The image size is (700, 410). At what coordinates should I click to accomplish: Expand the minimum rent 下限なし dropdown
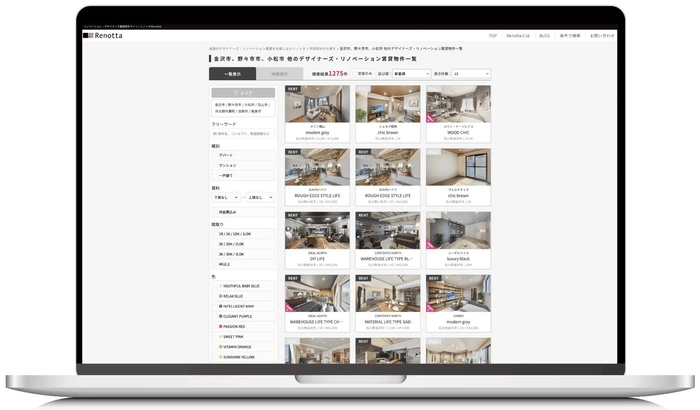click(x=225, y=197)
